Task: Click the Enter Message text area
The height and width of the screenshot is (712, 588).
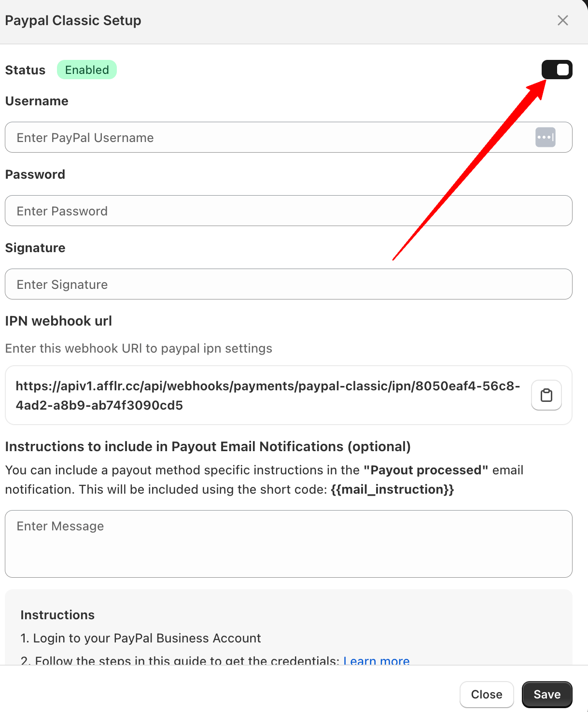Action: point(288,543)
